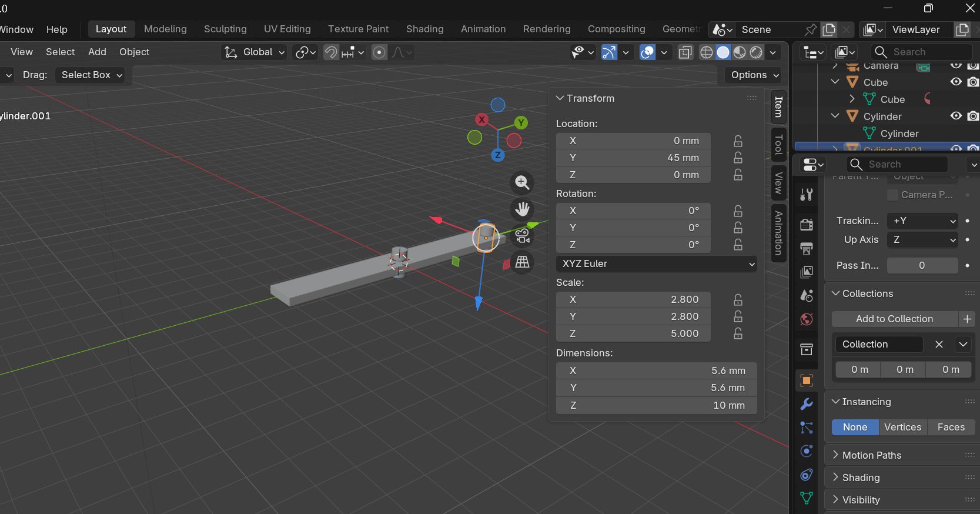Remove object from Collection with the X
The image size is (980, 514).
click(939, 344)
